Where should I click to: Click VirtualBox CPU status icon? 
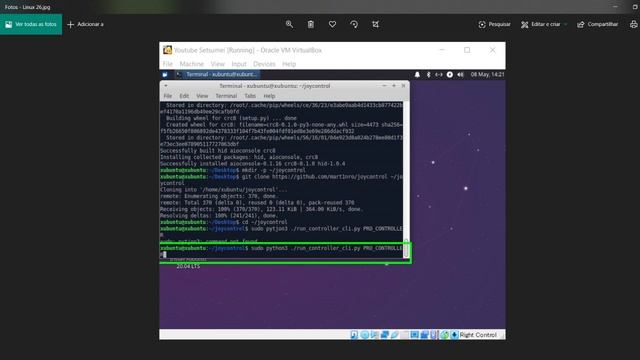click(434, 335)
